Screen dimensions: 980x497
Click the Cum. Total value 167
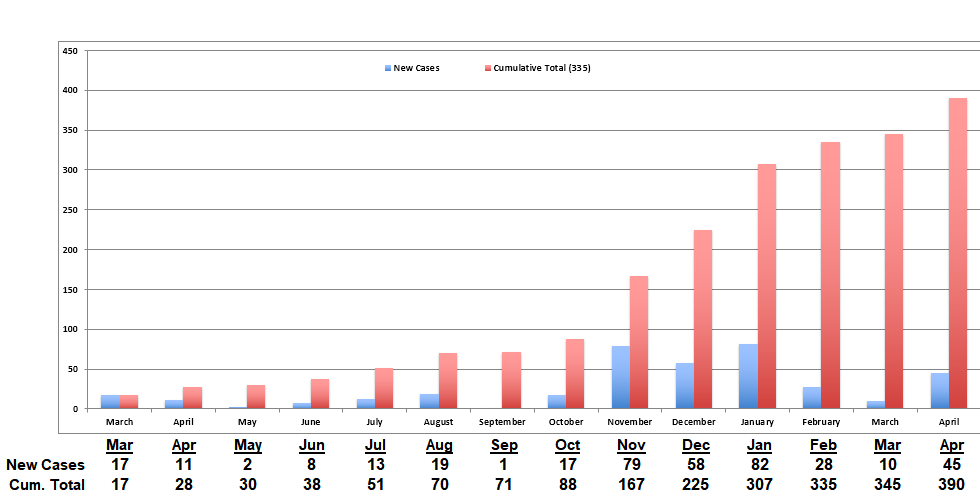pyautogui.click(x=631, y=485)
